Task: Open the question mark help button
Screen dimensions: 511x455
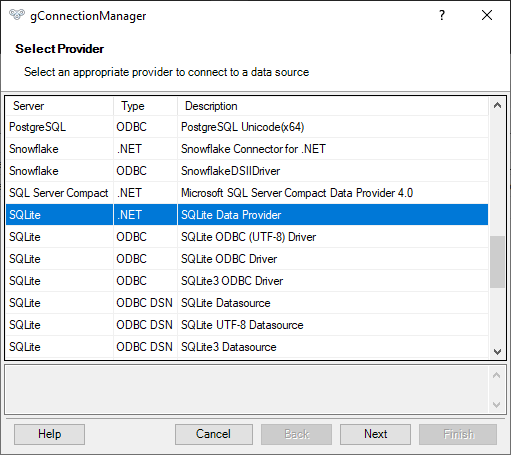Action: tap(442, 15)
